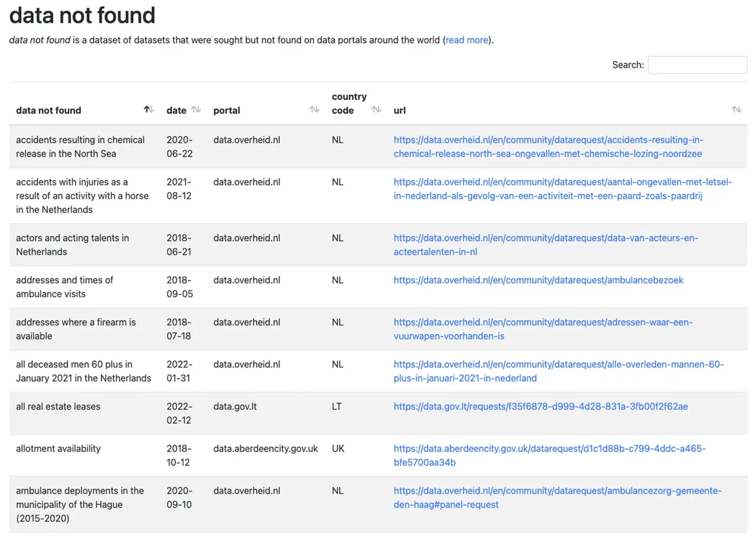Viewport: 756px width, 539px height.
Task: Sort by url using its arrow icon
Action: tap(736, 109)
